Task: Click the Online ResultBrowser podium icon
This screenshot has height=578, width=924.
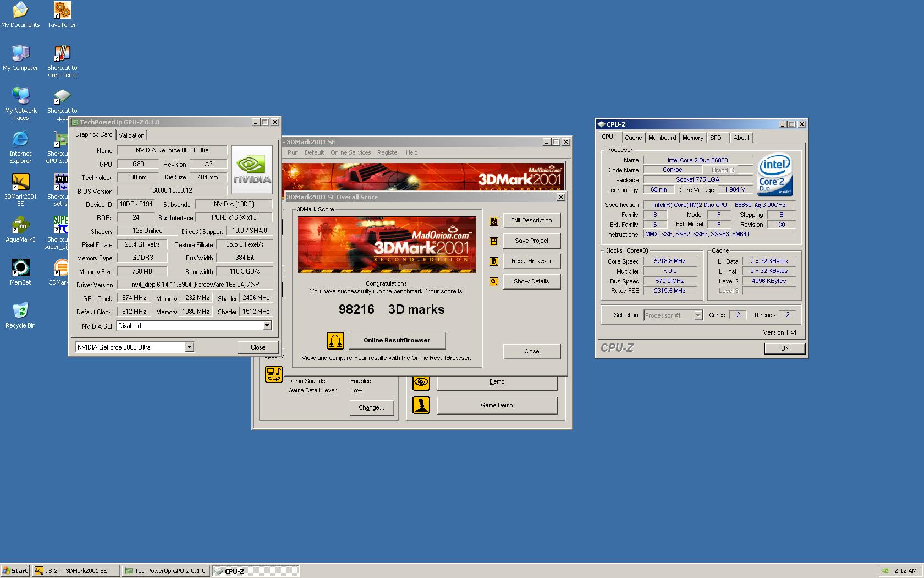Action: point(335,341)
